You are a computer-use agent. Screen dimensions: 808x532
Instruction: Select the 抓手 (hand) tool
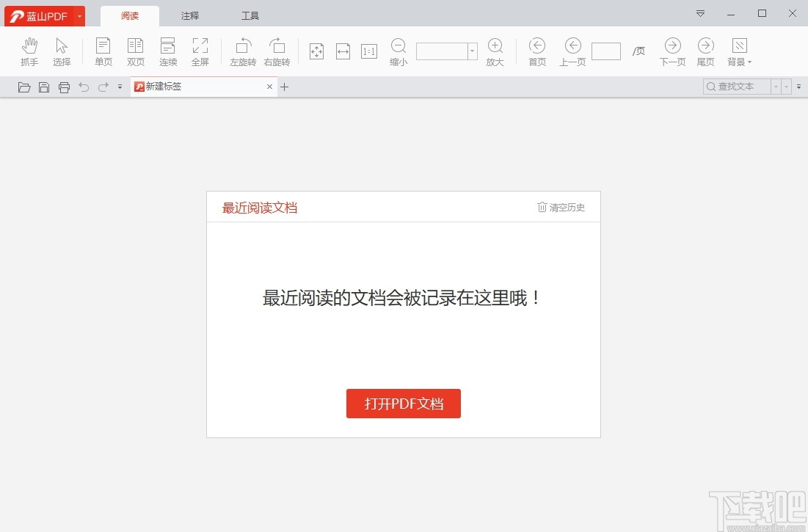click(29, 50)
